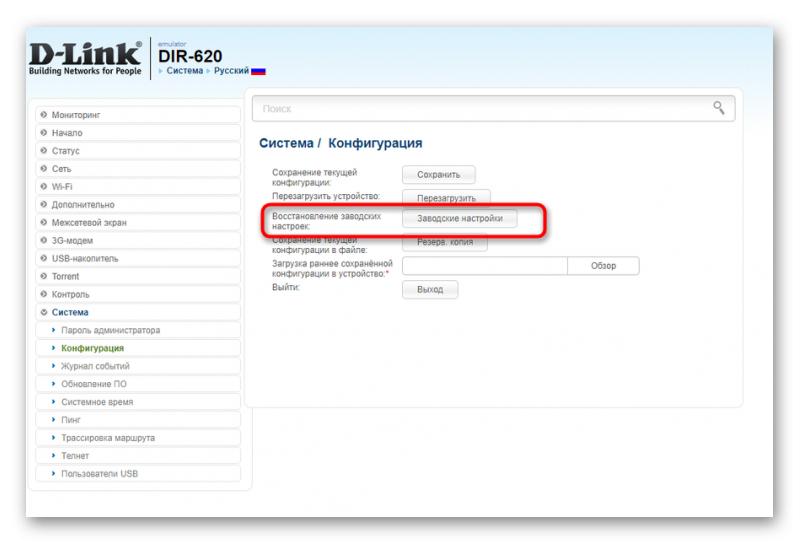The image size is (800, 544).
Task: Expand the Межсетевой экран section
Action: click(x=138, y=222)
